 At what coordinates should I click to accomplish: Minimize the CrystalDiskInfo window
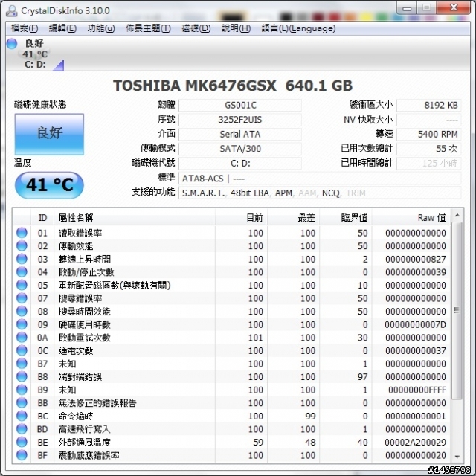point(407,8)
